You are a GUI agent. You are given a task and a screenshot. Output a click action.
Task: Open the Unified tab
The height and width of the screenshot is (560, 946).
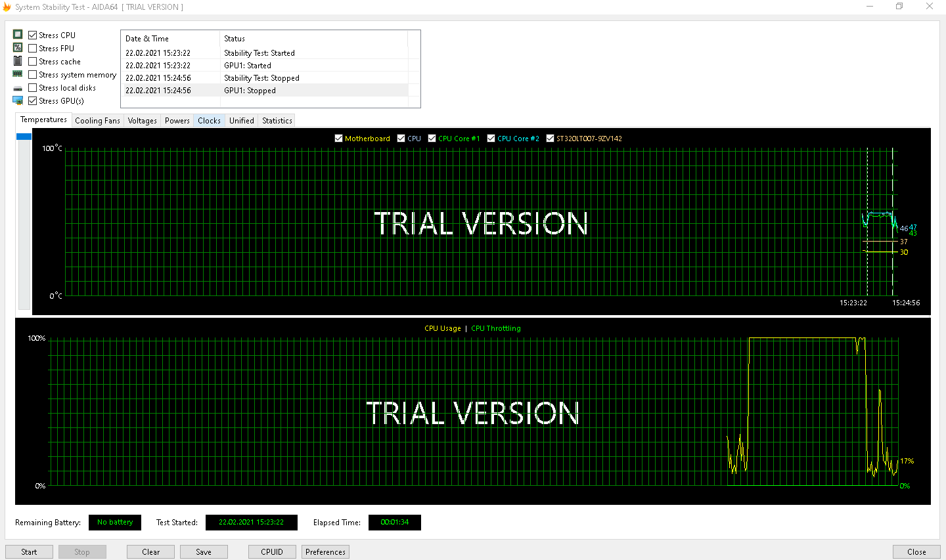click(x=241, y=121)
